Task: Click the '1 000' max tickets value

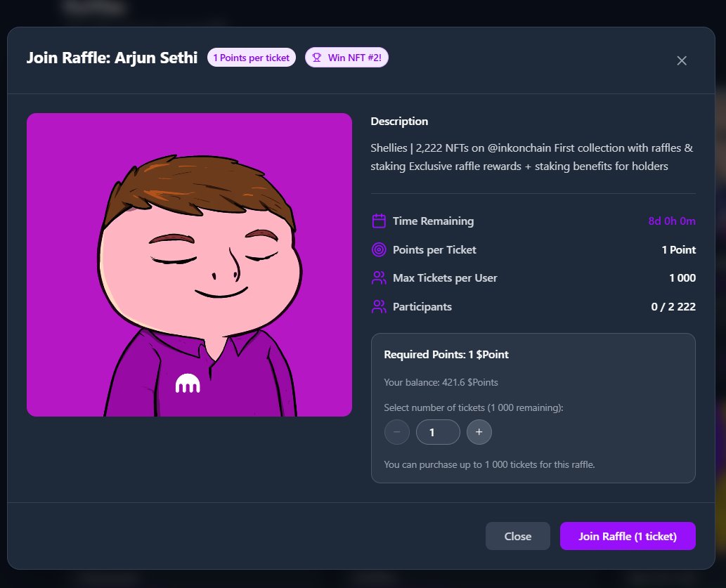Action: click(x=682, y=277)
